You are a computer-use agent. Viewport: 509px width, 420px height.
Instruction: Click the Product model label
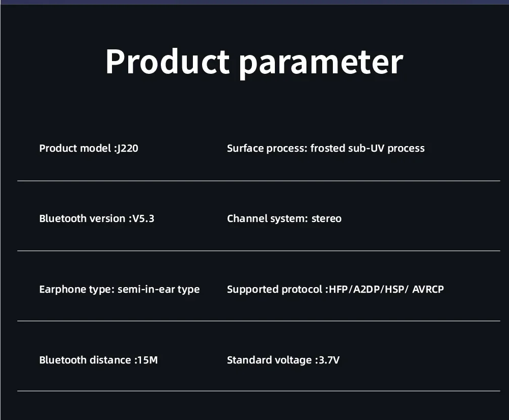(75, 149)
